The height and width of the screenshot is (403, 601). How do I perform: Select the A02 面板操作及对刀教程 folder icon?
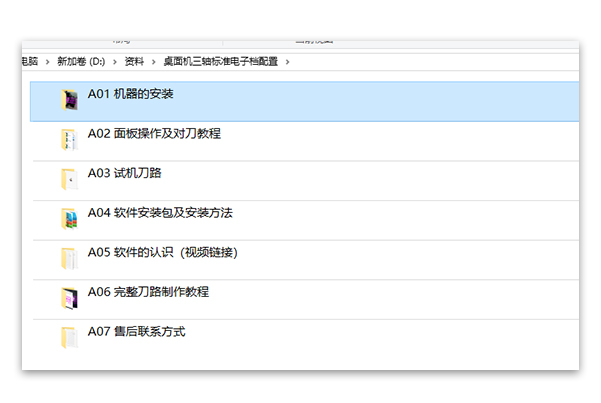click(x=70, y=139)
